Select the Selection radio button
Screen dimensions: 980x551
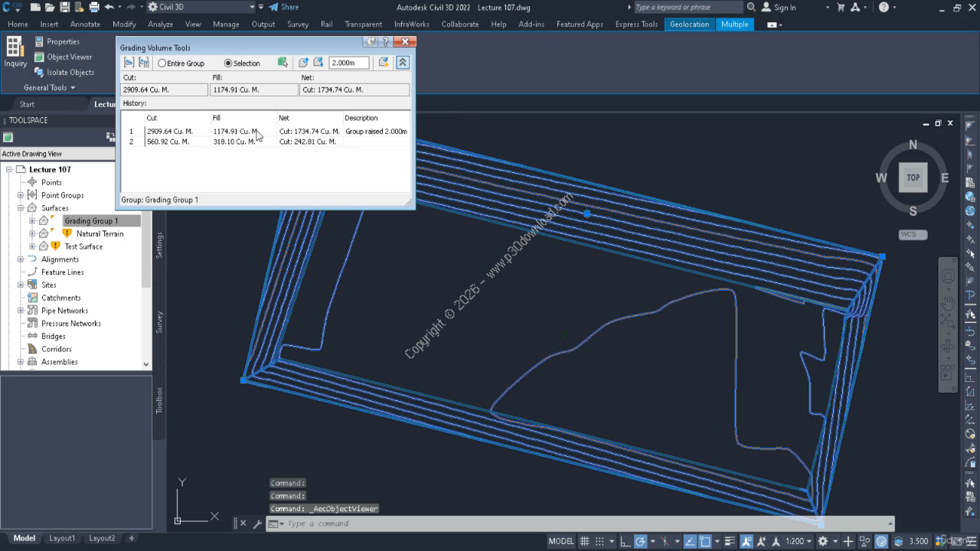228,64
